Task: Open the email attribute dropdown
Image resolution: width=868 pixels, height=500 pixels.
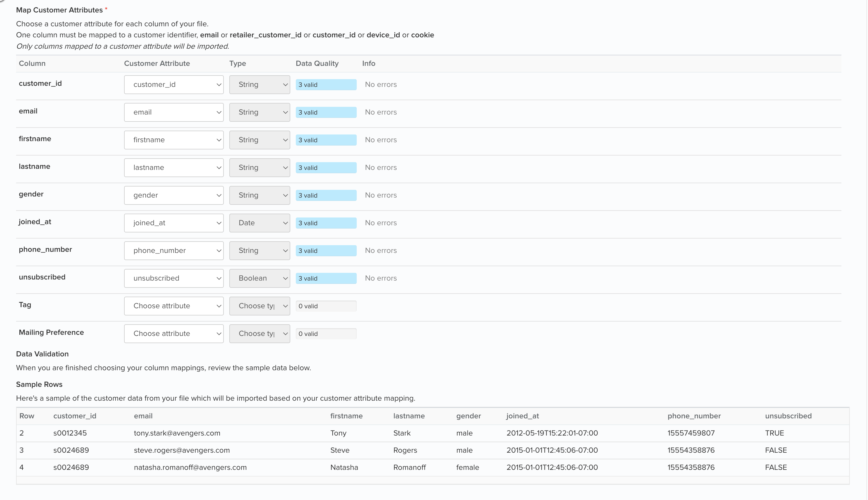Action: point(174,112)
